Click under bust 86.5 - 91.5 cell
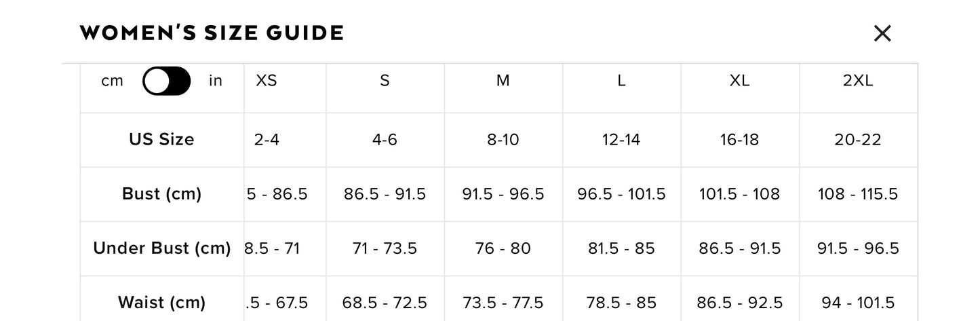The width and height of the screenshot is (980, 321). pos(739,248)
